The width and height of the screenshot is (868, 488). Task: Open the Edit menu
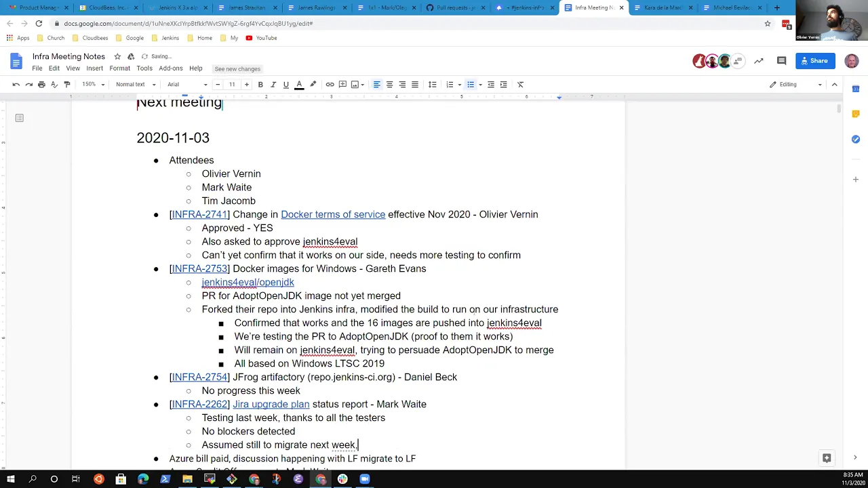54,68
